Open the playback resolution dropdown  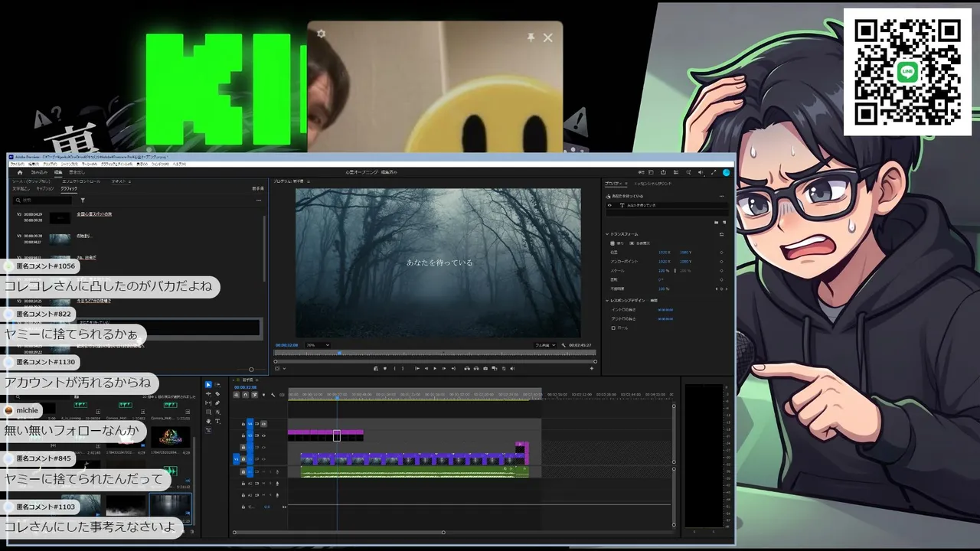click(545, 345)
